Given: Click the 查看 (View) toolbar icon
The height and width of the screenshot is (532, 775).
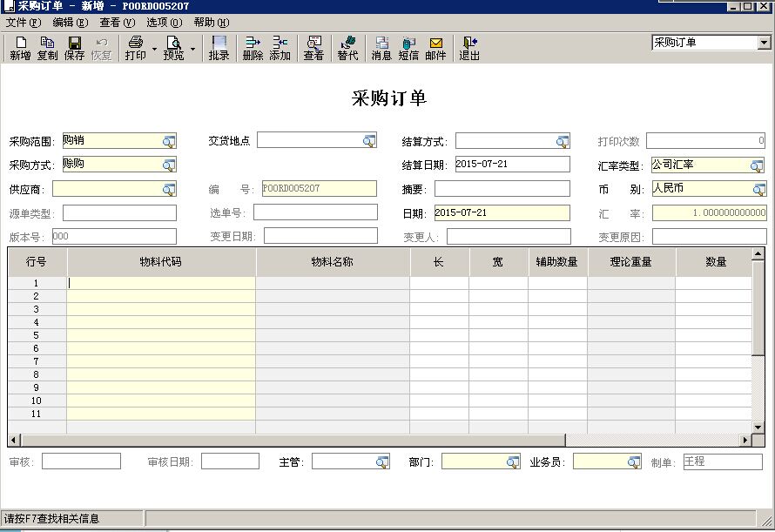Looking at the screenshot, I should point(313,49).
